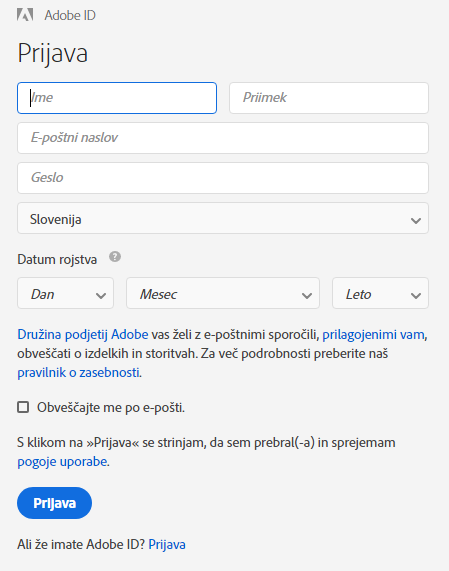449x571 pixels.
Task: Open pravilnik o zasebnosti link
Action: click(78, 372)
